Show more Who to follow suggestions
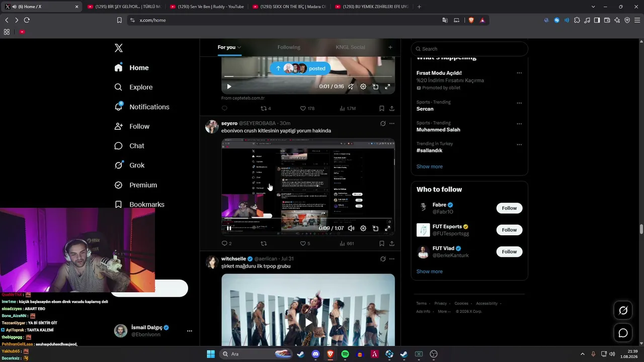The image size is (644, 362). coord(429,271)
